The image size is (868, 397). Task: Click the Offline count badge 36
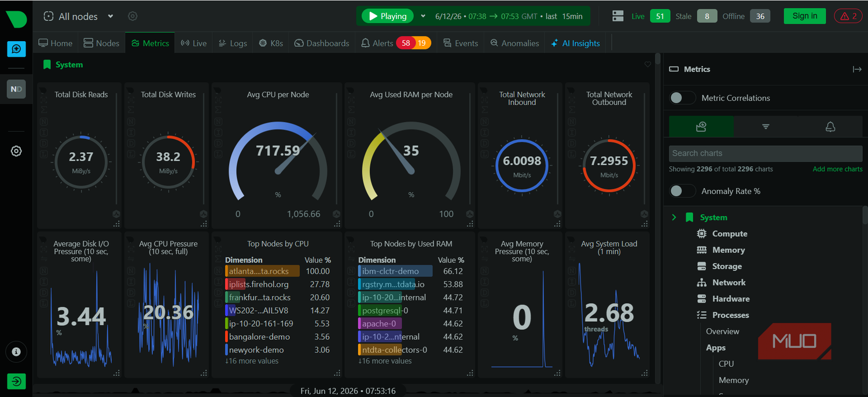760,16
